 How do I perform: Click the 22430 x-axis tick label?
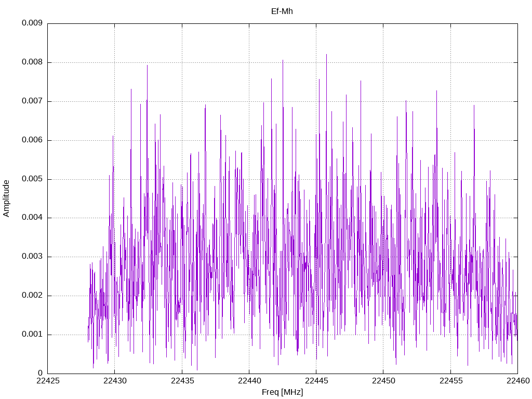115,381
